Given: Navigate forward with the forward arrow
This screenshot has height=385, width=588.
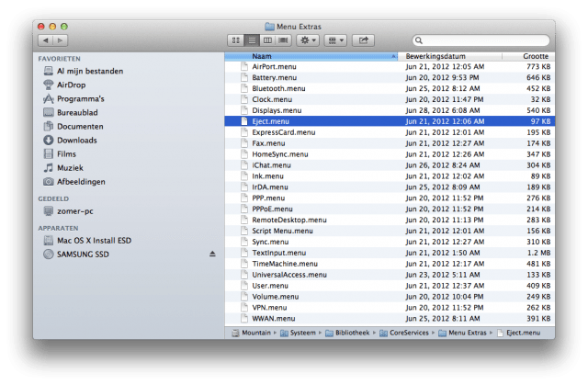Looking at the screenshot, I should 60,40.
